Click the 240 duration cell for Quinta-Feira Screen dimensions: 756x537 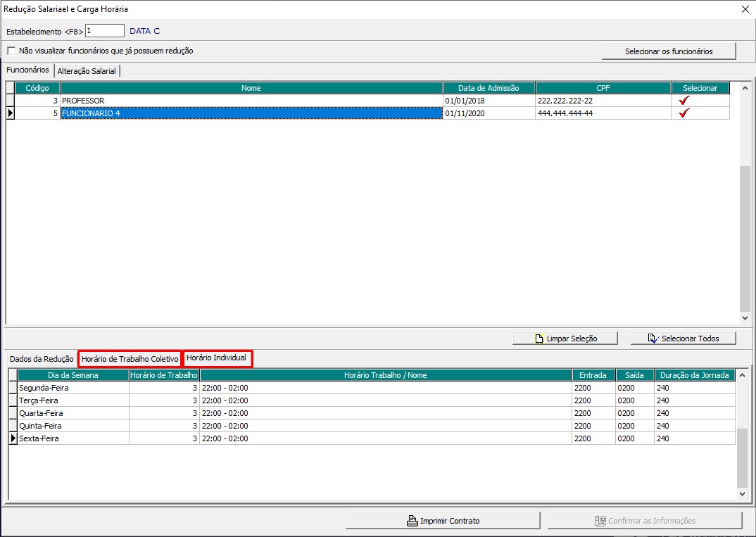pyautogui.click(x=695, y=425)
